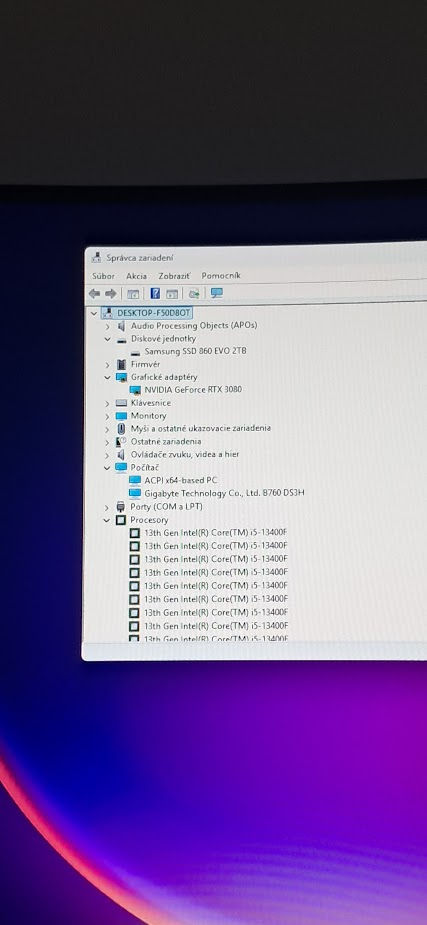The width and height of the screenshot is (427, 925).
Task: Expand Myši a ostatné ukazovacie zariadenia
Action: (x=107, y=429)
